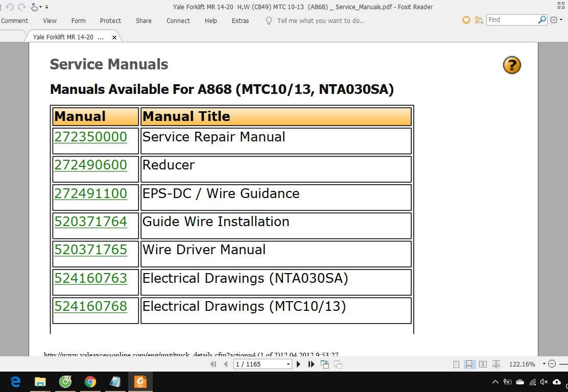Close the Yale Forklift document tab
Image resolution: width=568 pixels, height=392 pixels.
click(x=114, y=37)
